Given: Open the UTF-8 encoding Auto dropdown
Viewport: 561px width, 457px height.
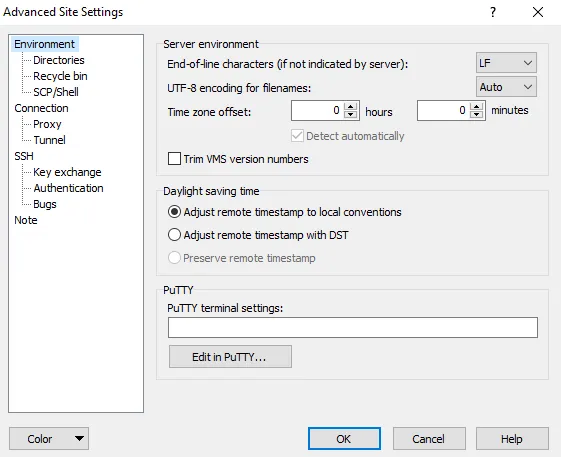Looking at the screenshot, I should (x=506, y=87).
